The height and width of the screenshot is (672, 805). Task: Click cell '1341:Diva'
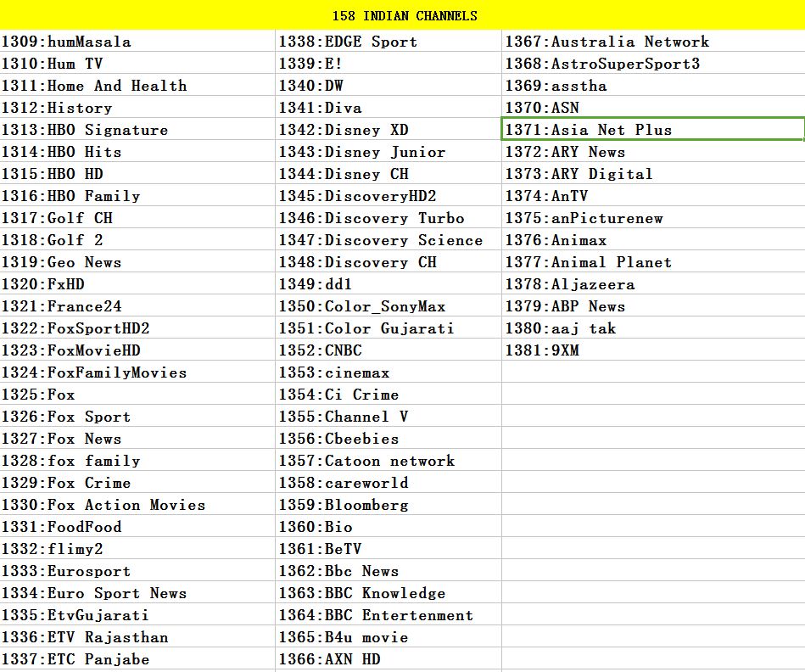click(389, 107)
